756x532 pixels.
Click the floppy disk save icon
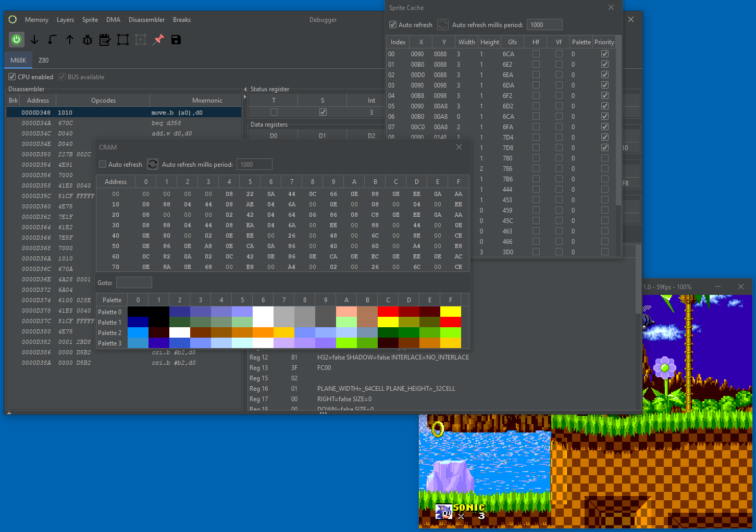coord(176,40)
